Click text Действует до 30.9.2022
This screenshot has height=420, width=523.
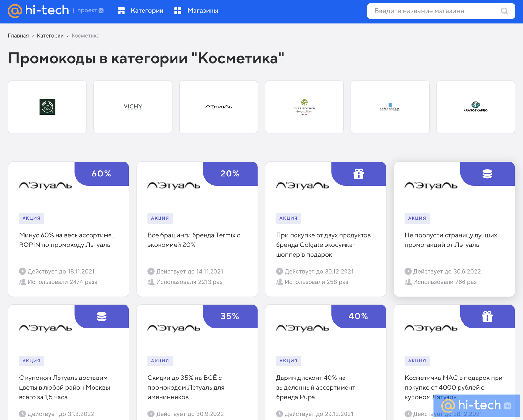[x=190, y=414]
